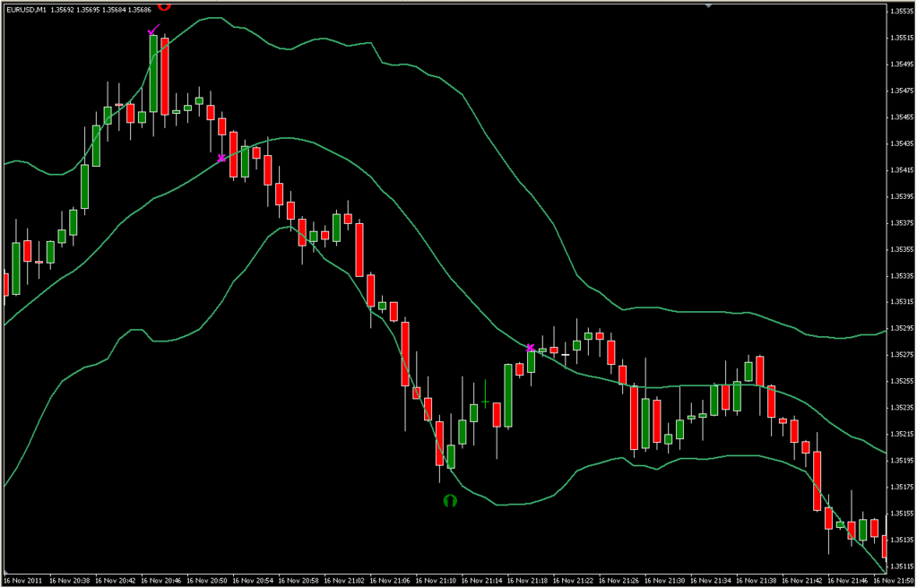Click the 1.35535 price label
This screenshot has width=917, height=588.
[901, 11]
